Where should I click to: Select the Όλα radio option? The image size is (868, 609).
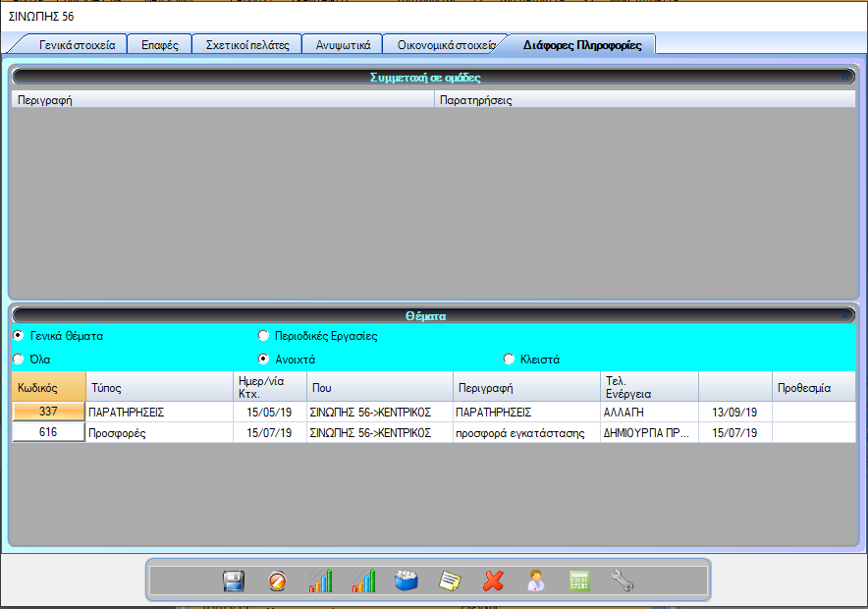point(18,360)
